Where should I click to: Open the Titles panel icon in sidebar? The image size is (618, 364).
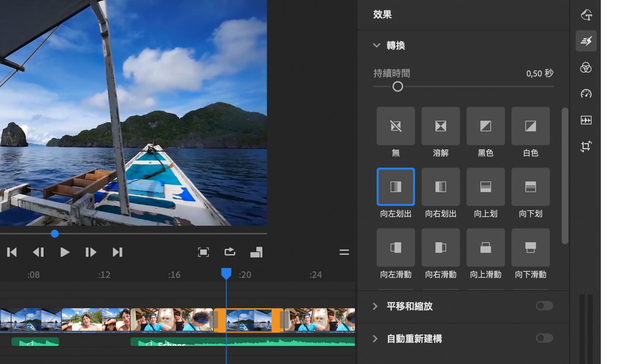click(x=586, y=15)
